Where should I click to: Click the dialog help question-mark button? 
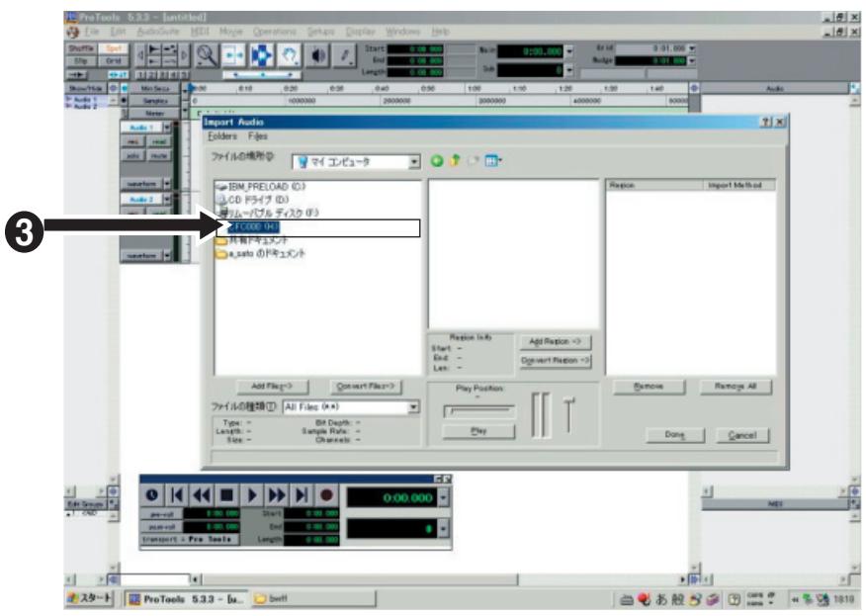[766, 122]
